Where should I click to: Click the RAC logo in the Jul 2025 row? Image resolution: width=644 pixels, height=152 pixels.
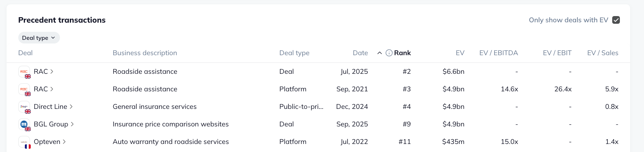[24, 72]
